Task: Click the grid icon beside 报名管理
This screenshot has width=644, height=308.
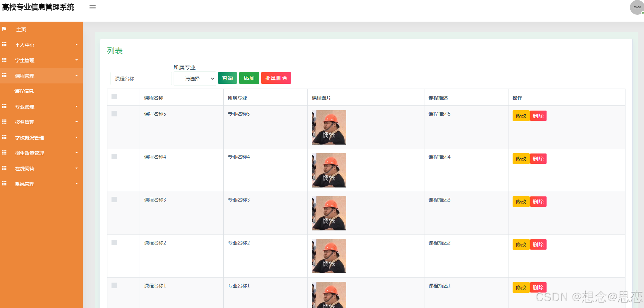Action: tap(4, 122)
